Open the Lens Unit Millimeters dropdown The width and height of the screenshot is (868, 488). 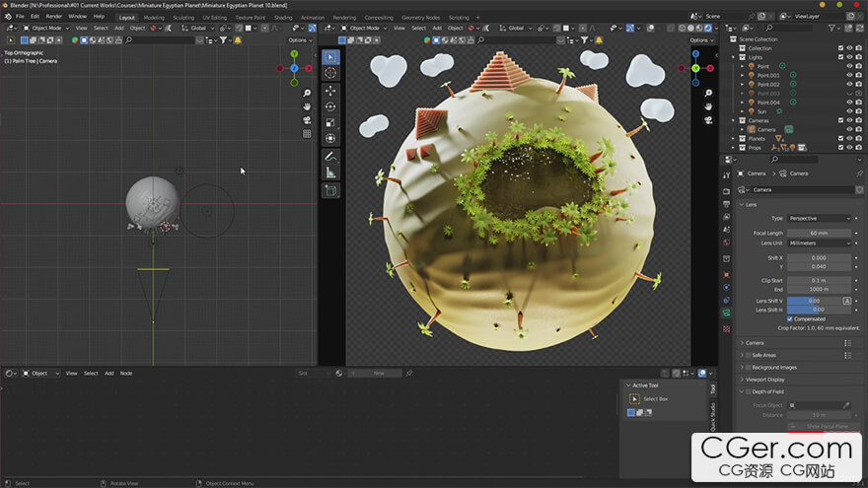pyautogui.click(x=820, y=244)
